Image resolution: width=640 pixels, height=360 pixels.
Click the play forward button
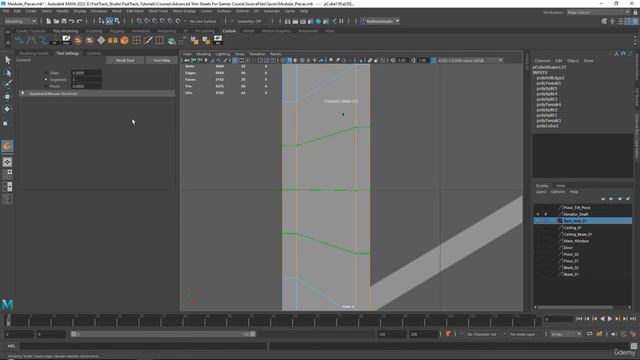point(610,319)
